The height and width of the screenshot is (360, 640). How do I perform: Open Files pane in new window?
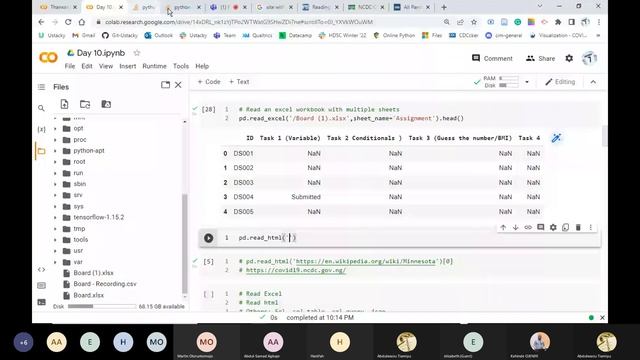tap(165, 85)
